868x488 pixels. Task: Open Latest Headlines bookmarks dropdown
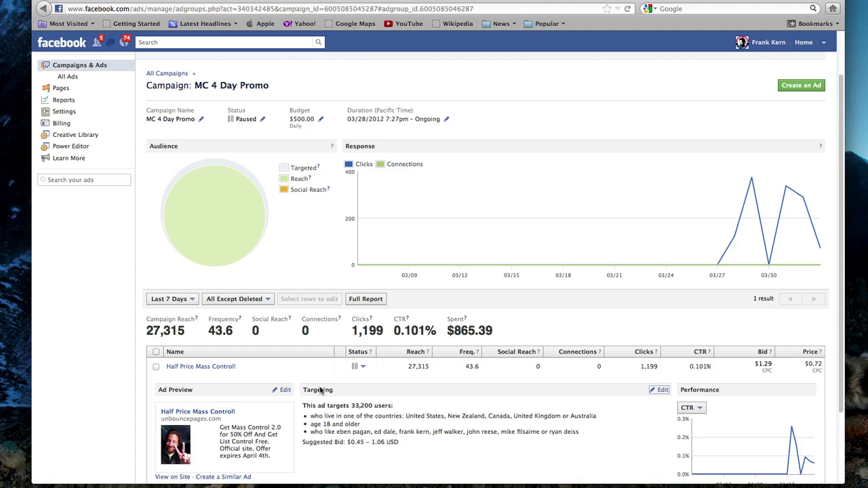click(x=203, y=24)
